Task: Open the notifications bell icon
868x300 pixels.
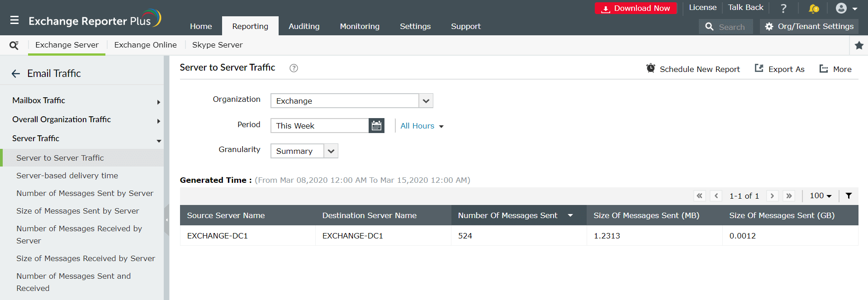Action: [813, 8]
